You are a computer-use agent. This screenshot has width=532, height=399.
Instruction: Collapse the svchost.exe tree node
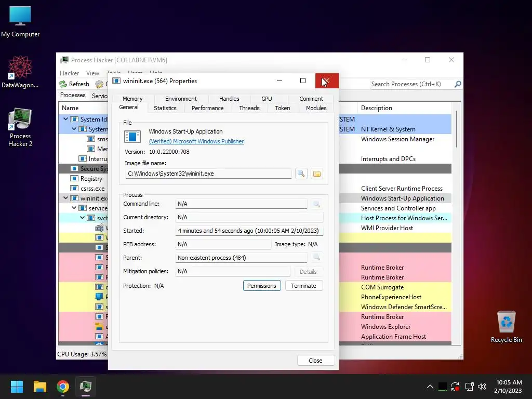pos(83,218)
